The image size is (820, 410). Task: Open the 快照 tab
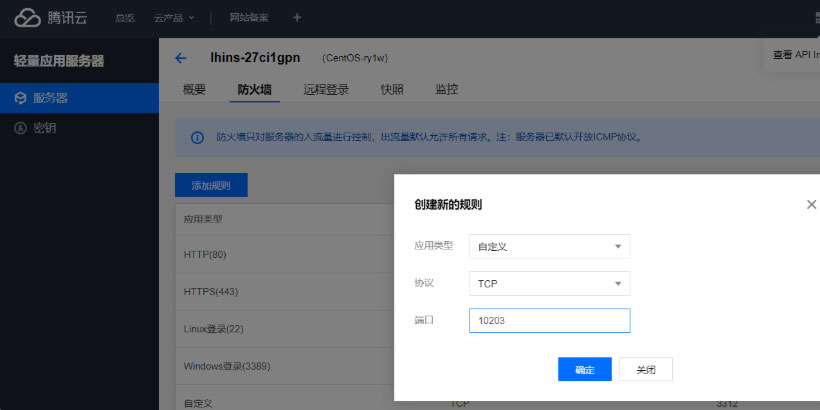392,89
